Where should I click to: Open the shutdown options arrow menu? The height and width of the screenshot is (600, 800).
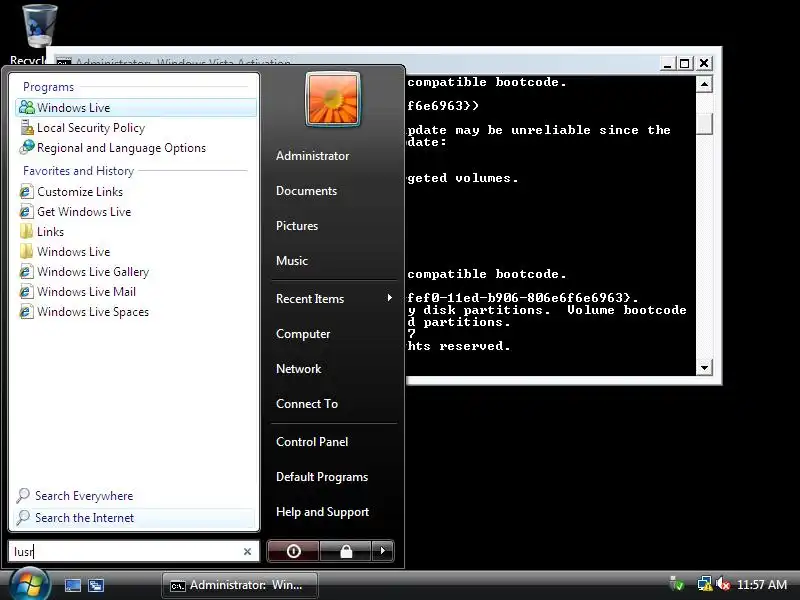pyautogui.click(x=383, y=551)
